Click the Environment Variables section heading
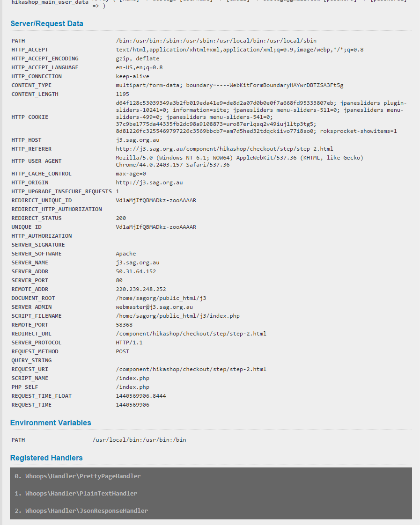Screen dimensions: 420x525 click(51, 423)
